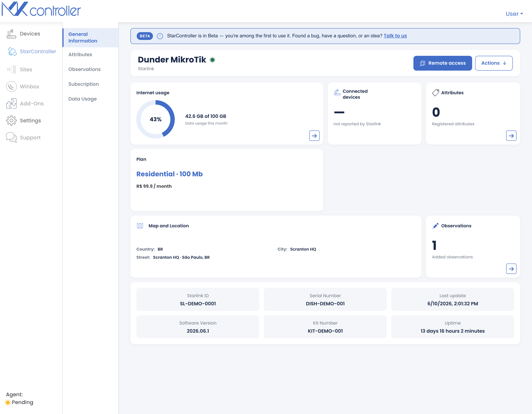Click the Remote access button

(x=442, y=63)
